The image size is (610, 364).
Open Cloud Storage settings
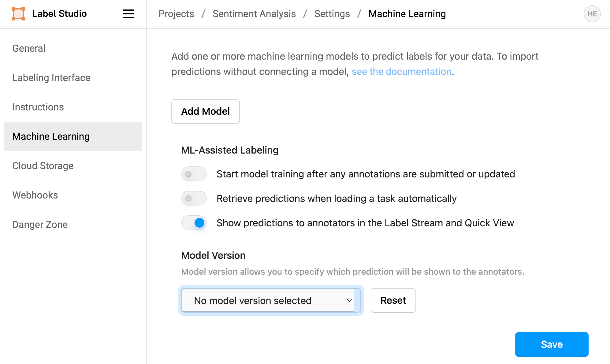(x=43, y=166)
